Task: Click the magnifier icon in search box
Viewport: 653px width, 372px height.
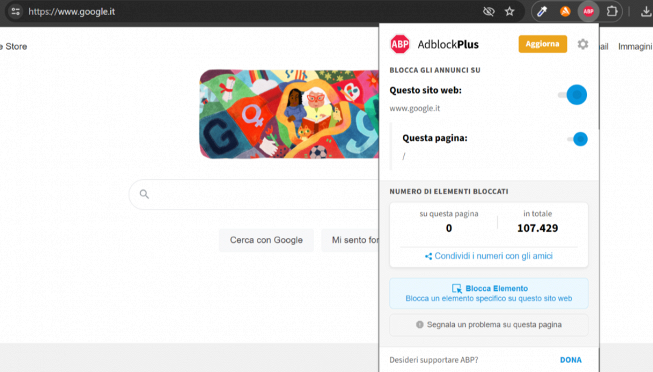Action: tap(144, 194)
